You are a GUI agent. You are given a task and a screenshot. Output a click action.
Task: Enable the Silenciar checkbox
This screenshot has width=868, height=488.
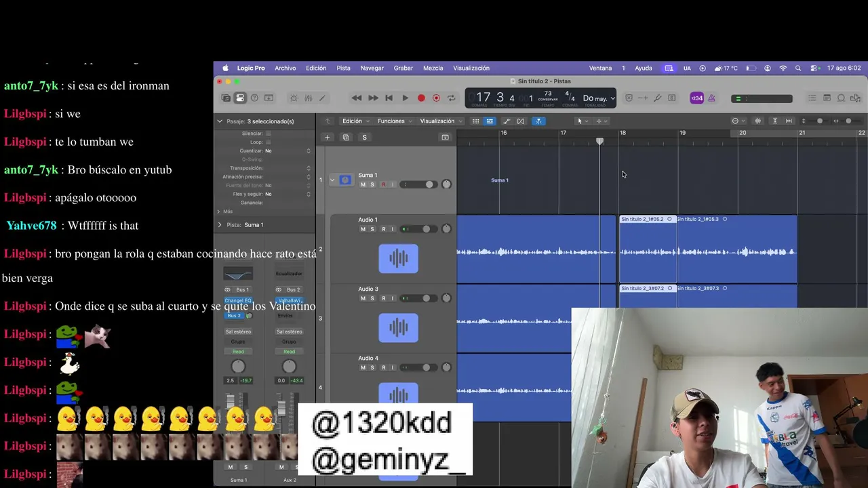coord(269,134)
